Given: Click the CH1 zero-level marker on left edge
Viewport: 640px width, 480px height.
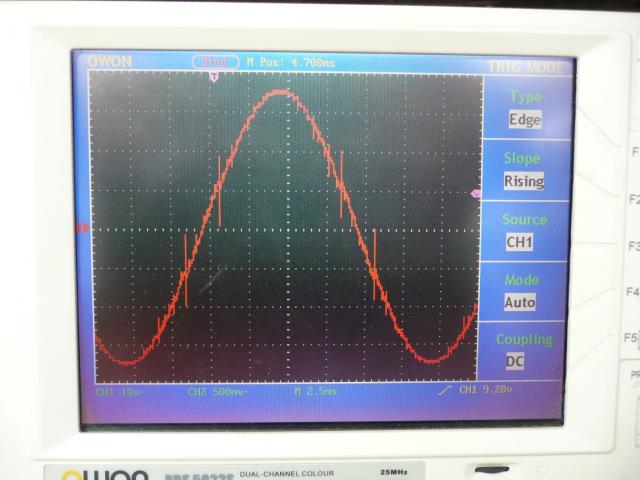Looking at the screenshot, I should [84, 228].
